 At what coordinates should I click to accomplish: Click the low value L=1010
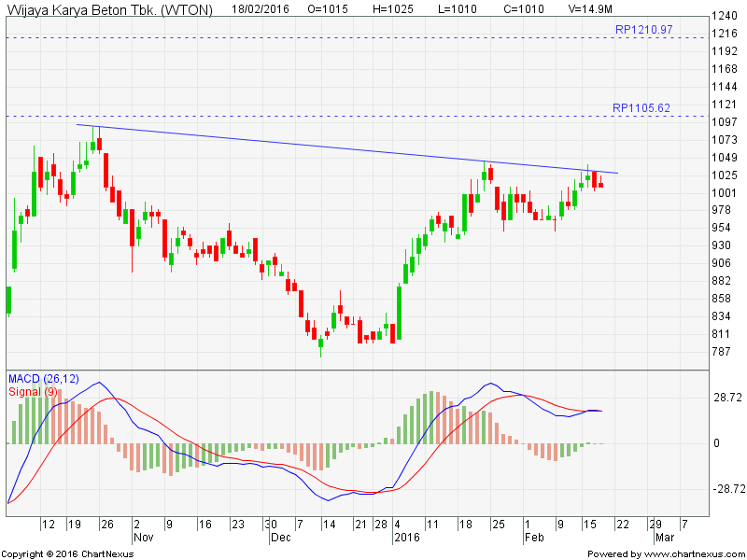457,9
